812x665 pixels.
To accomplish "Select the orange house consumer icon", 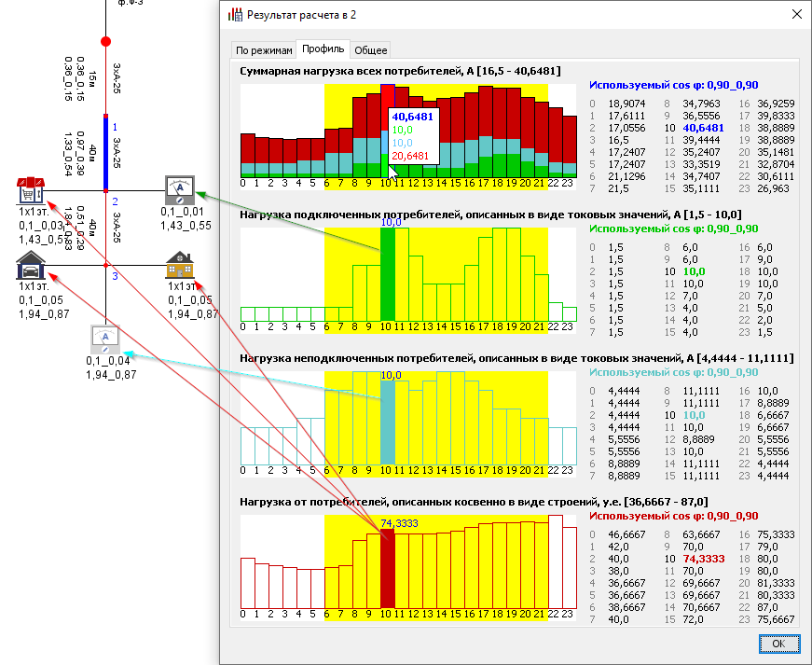I will pyautogui.click(x=180, y=265).
